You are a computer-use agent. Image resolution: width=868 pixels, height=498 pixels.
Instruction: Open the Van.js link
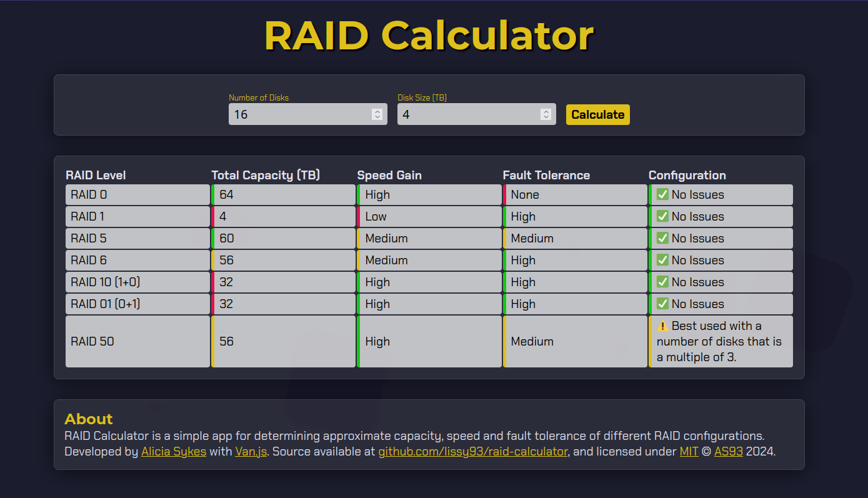251,451
